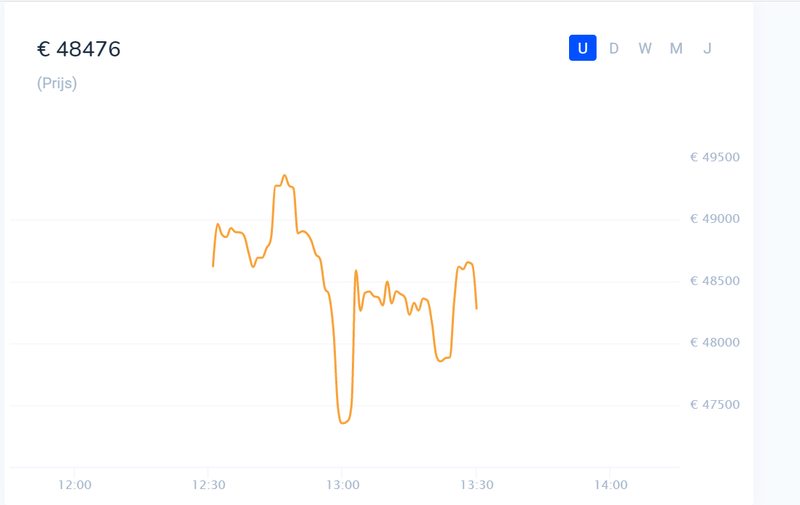Screen dimensions: 800x505
Task: Switch to the W timeframe tab
Action: tap(645, 48)
